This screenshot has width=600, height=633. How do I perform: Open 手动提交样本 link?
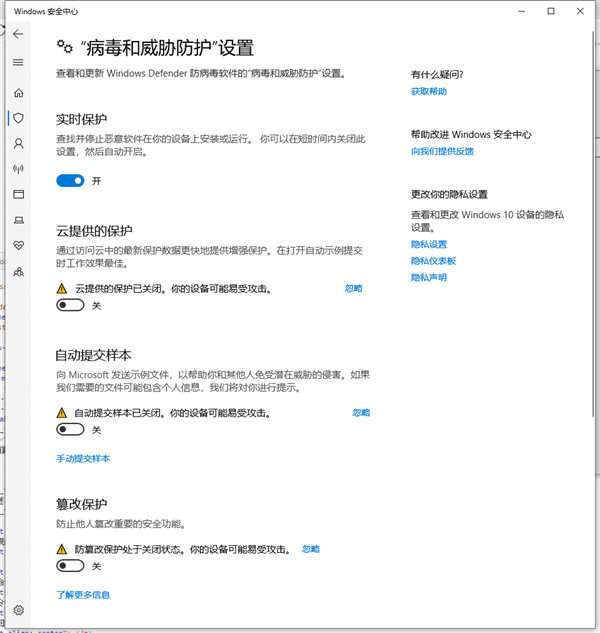83,459
